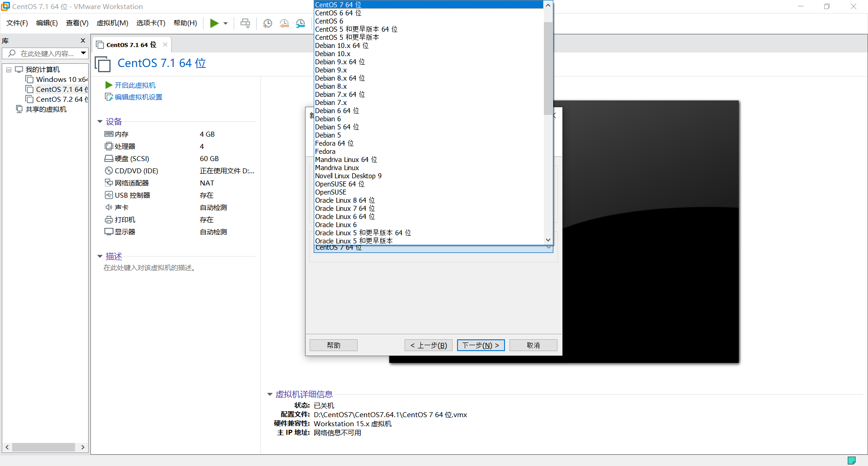This screenshot has height=466, width=868.
Task: Open the power options arrow beside play
Action: [226, 24]
